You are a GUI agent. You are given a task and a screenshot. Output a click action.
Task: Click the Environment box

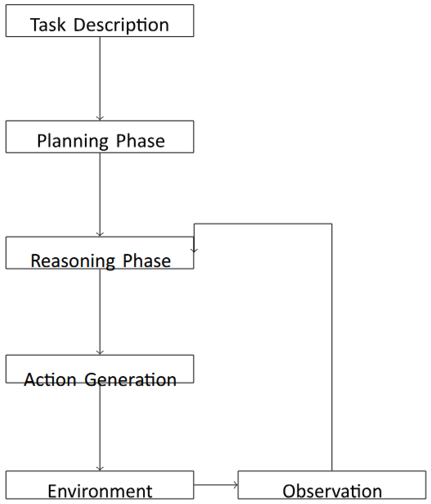100,485
